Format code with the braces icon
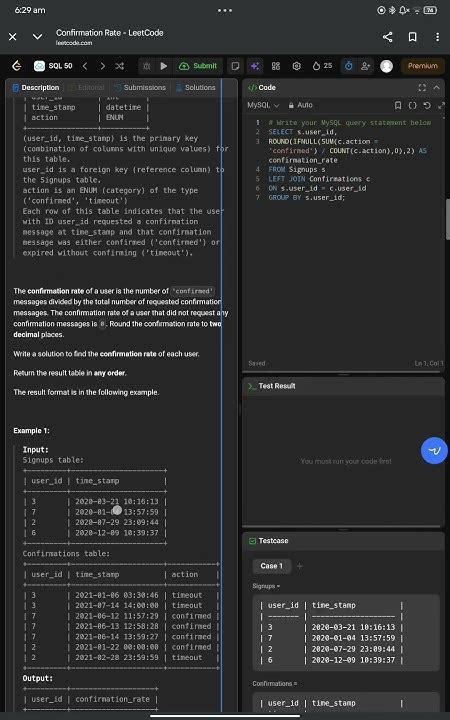 (412, 105)
